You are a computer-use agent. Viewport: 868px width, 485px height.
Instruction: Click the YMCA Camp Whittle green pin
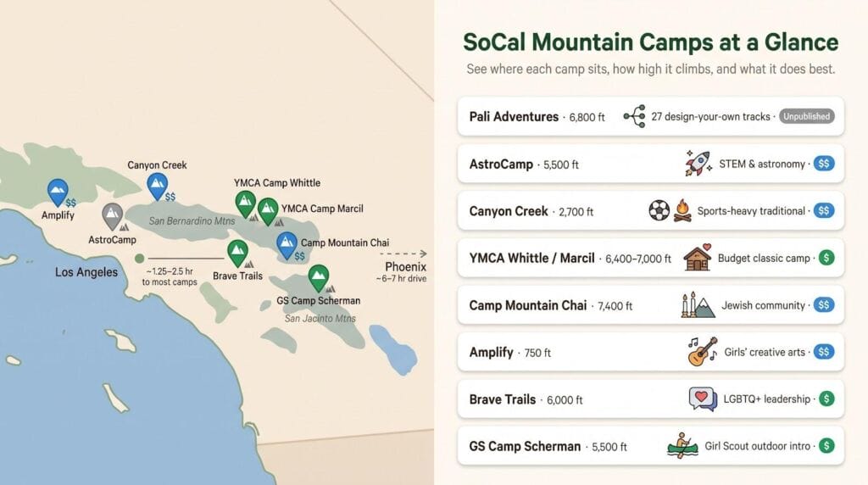tap(245, 203)
